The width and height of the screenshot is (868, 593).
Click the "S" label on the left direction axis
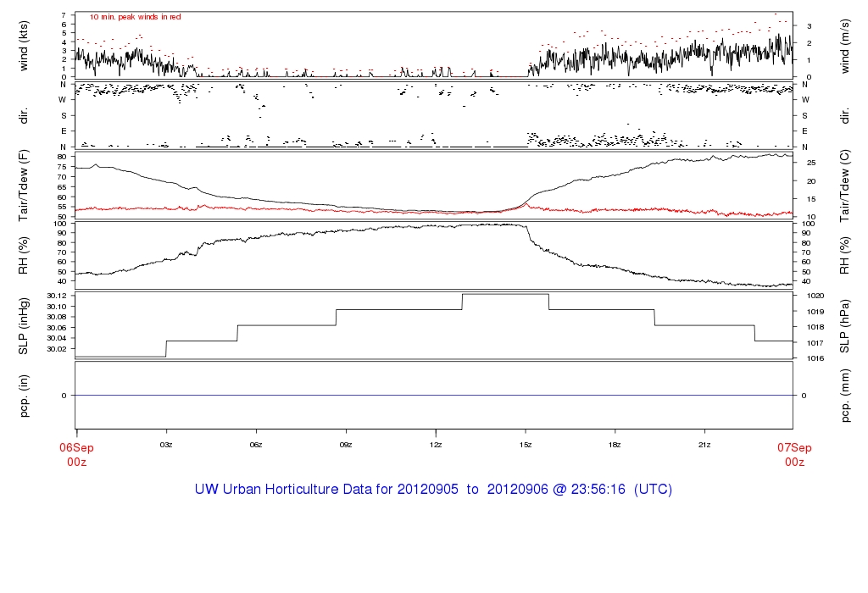pos(64,116)
